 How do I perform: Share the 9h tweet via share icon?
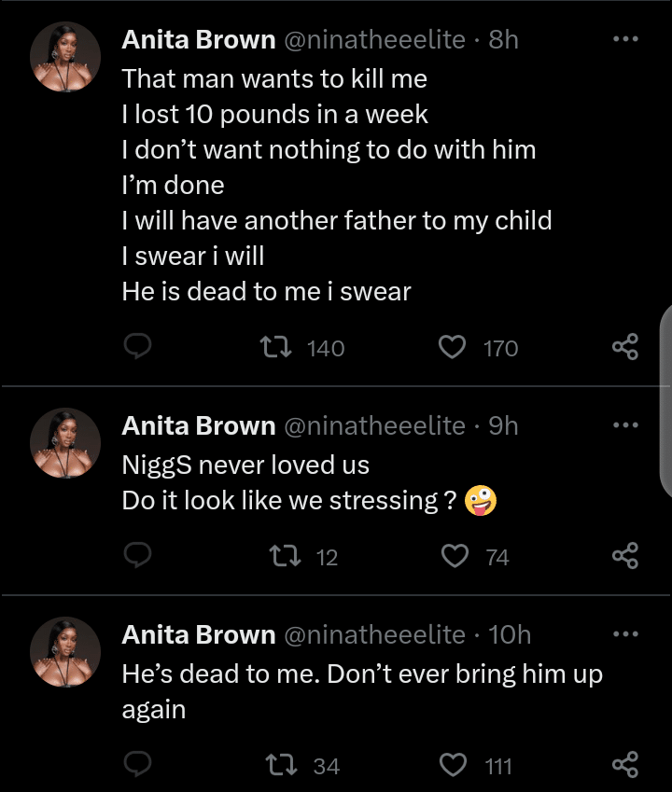(624, 557)
